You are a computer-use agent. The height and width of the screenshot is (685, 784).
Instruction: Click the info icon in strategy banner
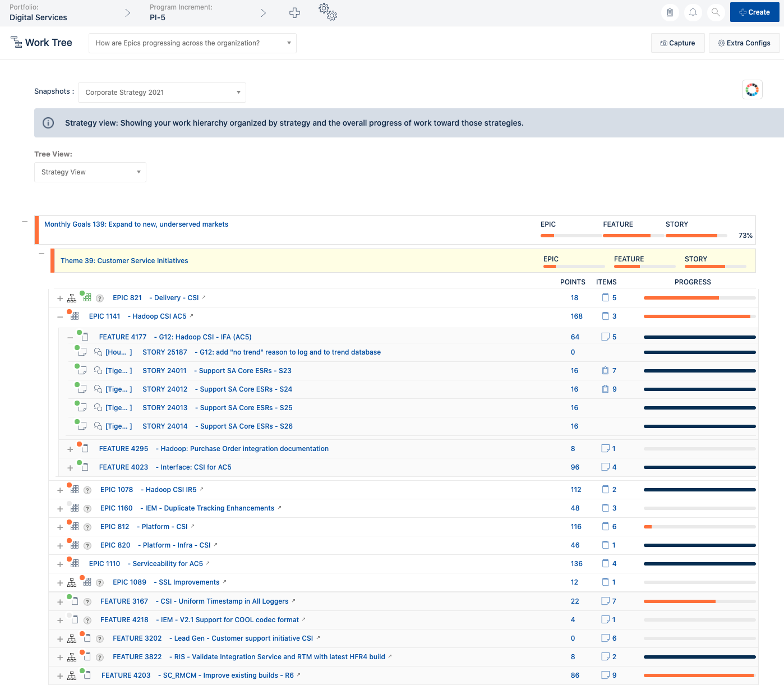pyautogui.click(x=48, y=123)
